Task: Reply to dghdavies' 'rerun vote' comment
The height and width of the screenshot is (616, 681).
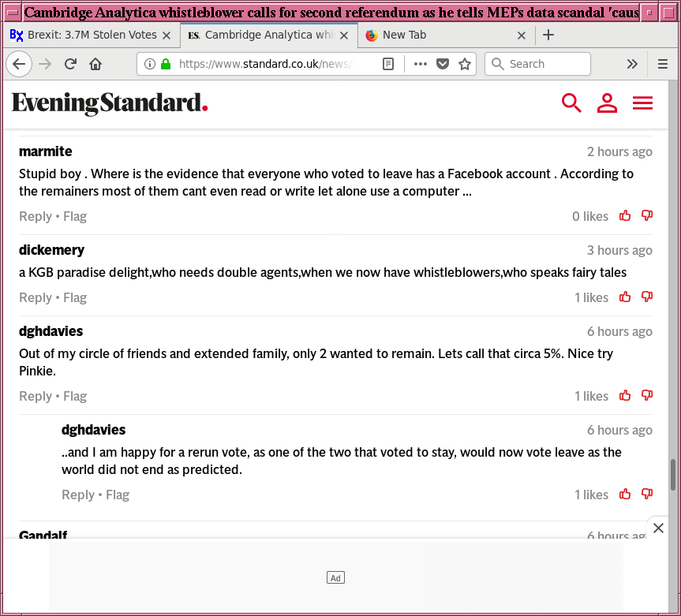Action: coord(78,495)
